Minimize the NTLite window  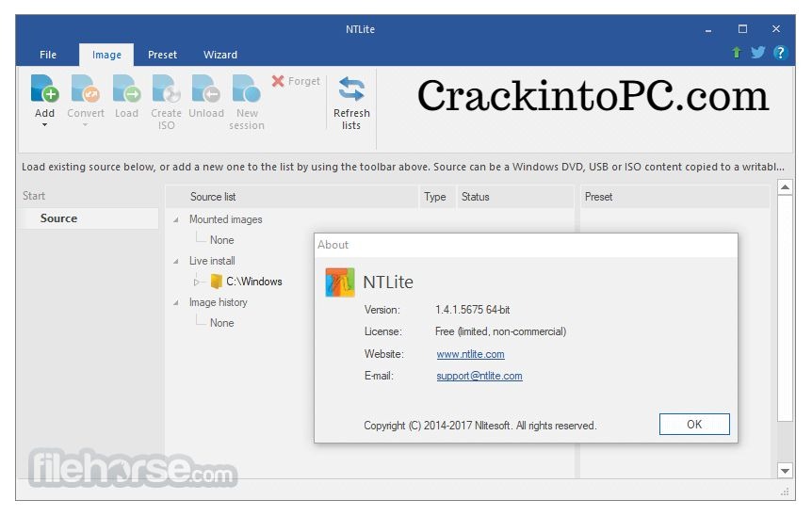click(x=708, y=29)
